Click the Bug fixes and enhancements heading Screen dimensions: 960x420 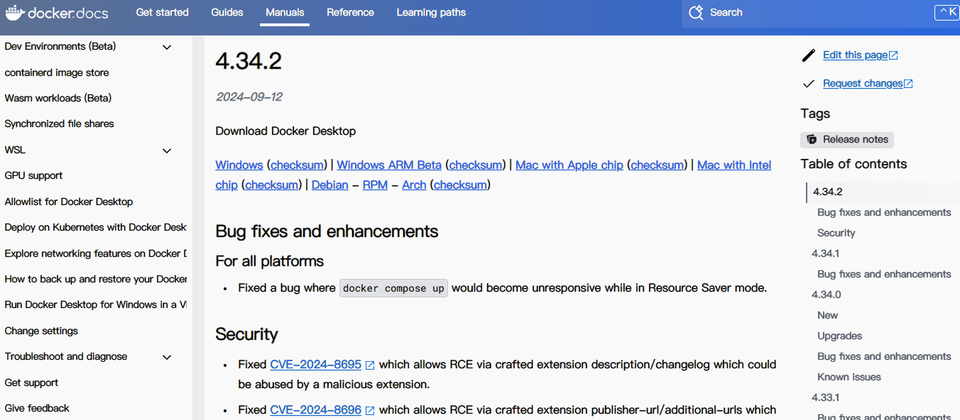tap(327, 231)
